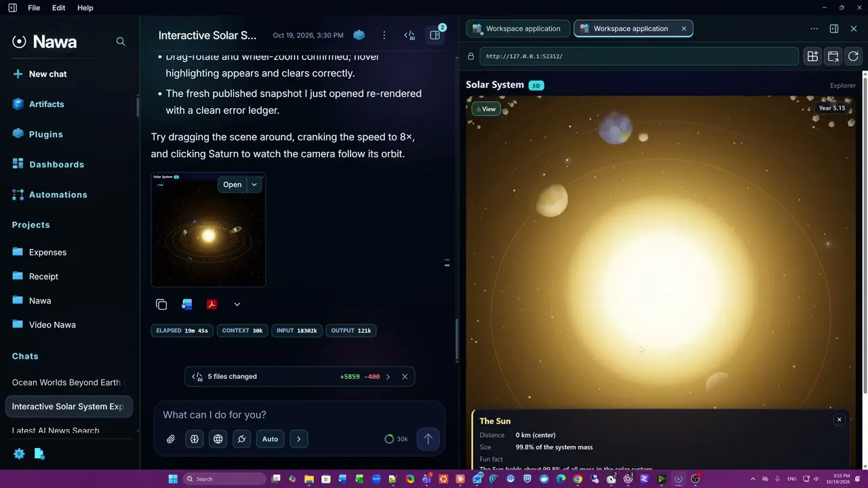The height and width of the screenshot is (488, 868).
Task: Click the Open button on the solar system preview
Action: [x=232, y=184]
